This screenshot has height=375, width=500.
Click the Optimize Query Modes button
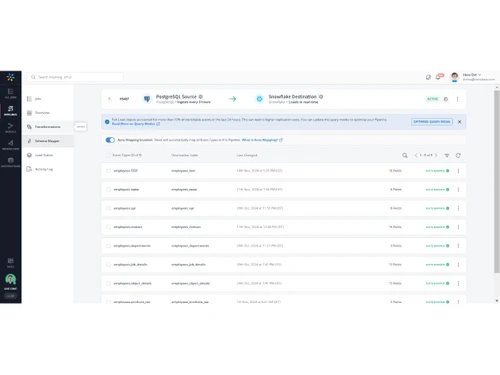coord(432,122)
